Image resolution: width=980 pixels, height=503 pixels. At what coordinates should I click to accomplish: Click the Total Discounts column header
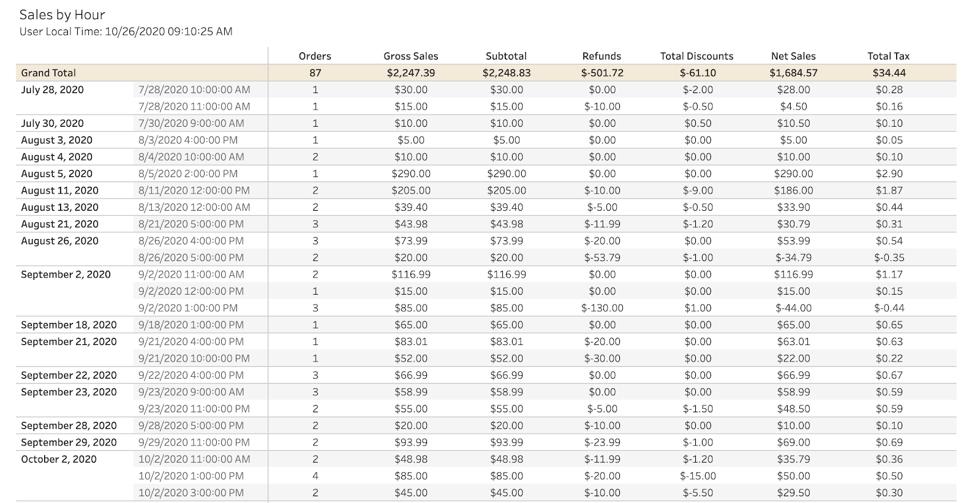click(696, 56)
